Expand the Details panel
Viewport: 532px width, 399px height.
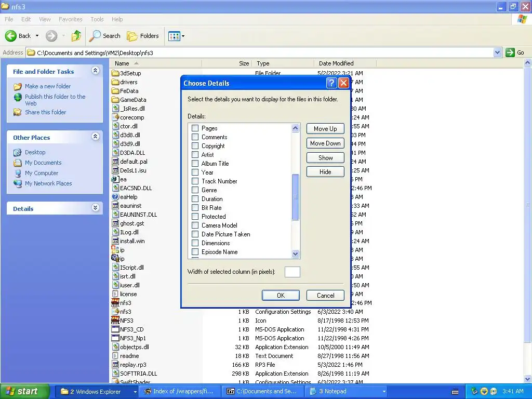(x=96, y=208)
